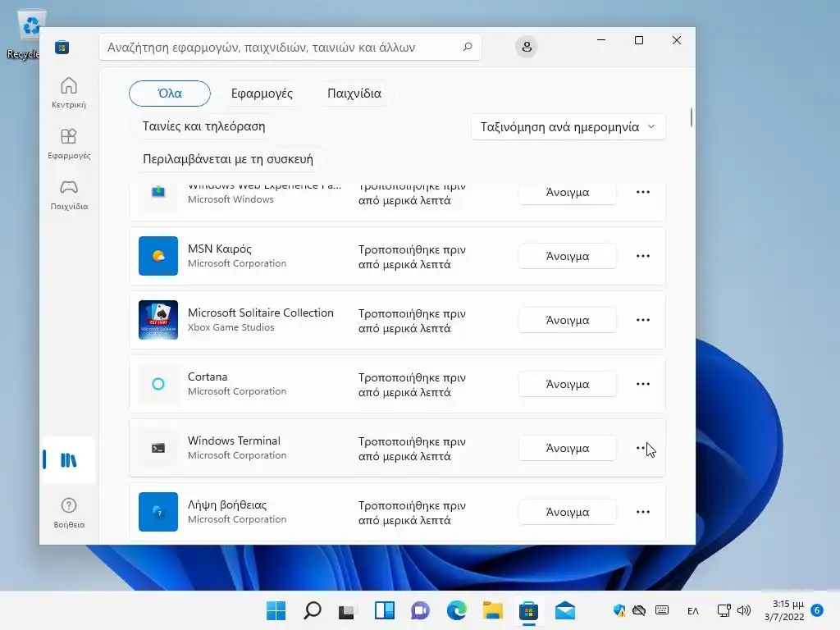
Task: Open more options for Windows Terminal
Action: click(x=643, y=448)
